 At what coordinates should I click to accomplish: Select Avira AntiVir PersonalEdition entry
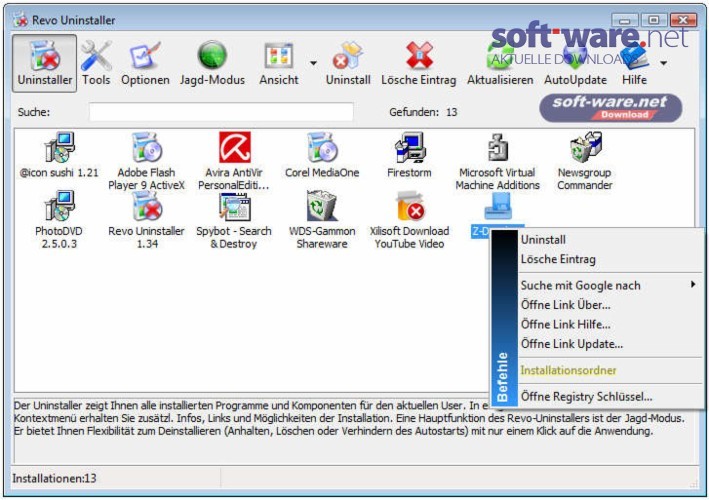(234, 161)
